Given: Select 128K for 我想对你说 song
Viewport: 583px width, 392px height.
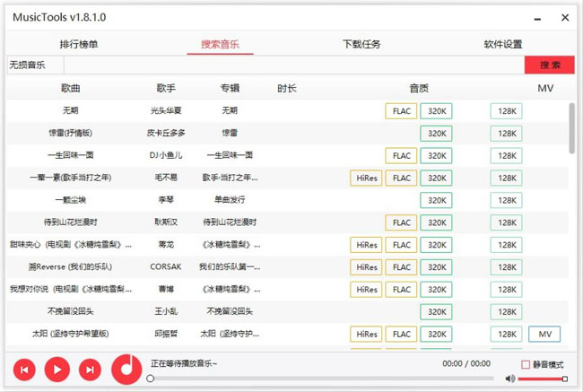Looking at the screenshot, I should click(506, 290).
